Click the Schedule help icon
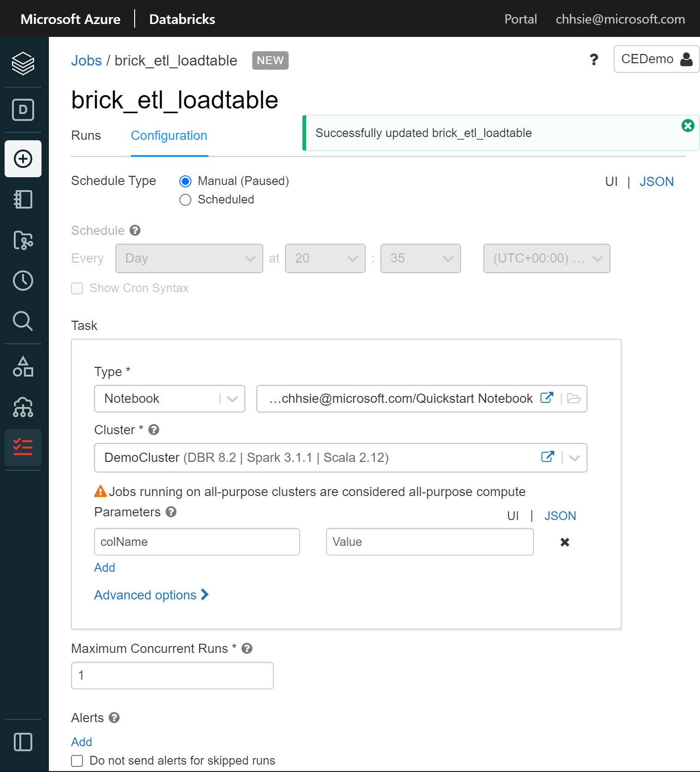Screen dimensions: 700x772 click(135, 230)
